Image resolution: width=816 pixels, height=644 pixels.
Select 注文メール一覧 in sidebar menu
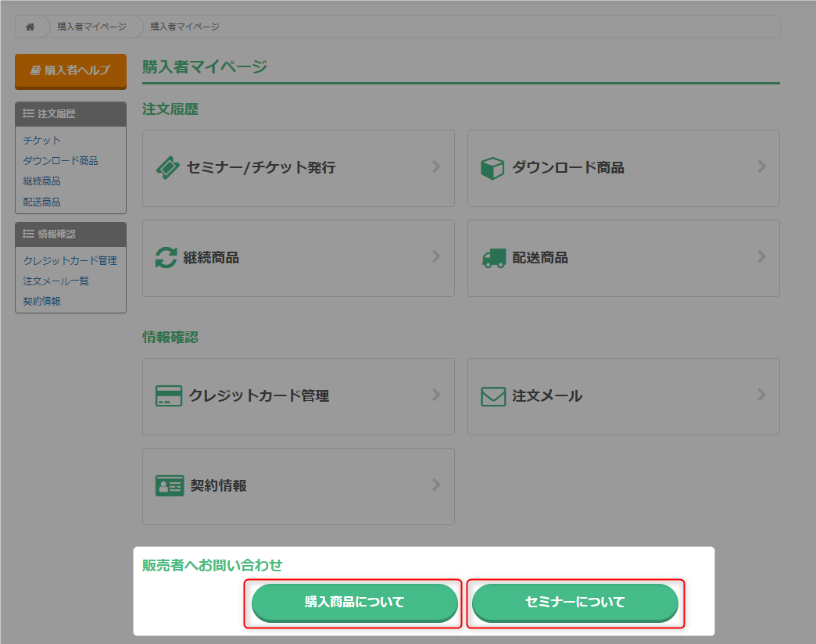tap(55, 281)
